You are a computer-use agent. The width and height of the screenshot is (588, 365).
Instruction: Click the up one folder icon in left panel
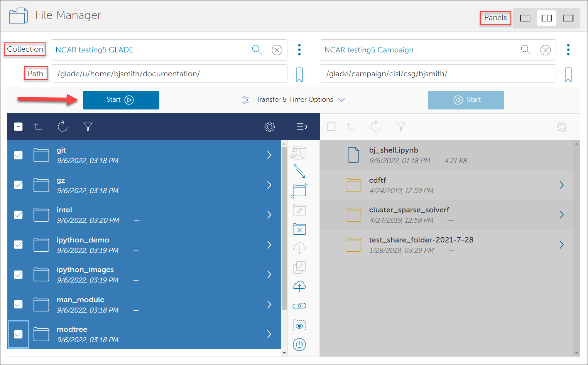tap(38, 126)
